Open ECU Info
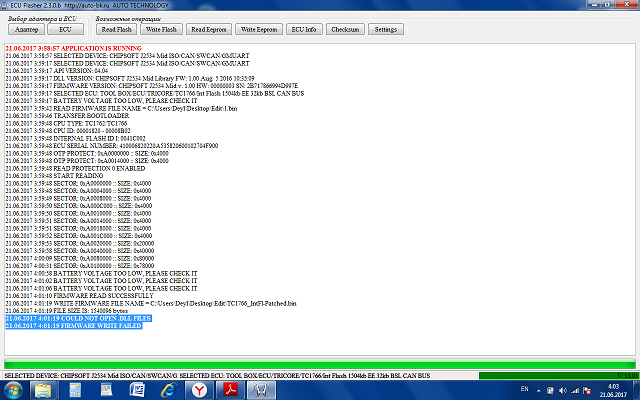 coord(304,30)
